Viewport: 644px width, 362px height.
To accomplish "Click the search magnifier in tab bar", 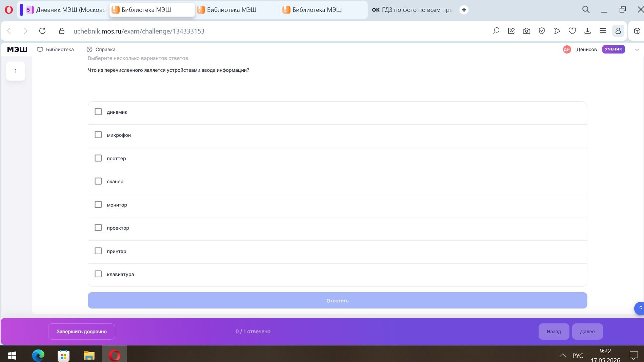I will pyautogui.click(x=586, y=10).
